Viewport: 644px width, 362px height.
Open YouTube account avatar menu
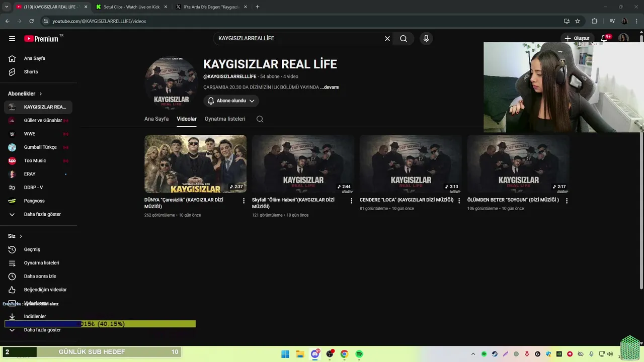coord(624,38)
